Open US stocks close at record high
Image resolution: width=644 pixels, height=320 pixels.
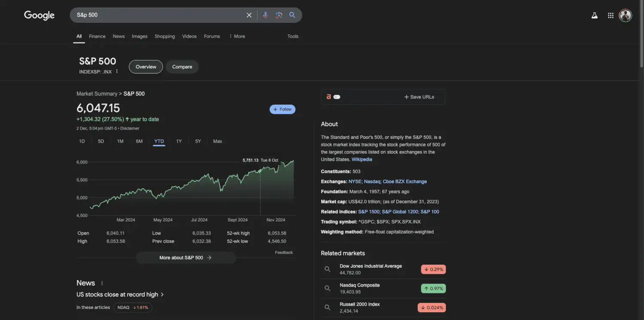click(x=120, y=294)
